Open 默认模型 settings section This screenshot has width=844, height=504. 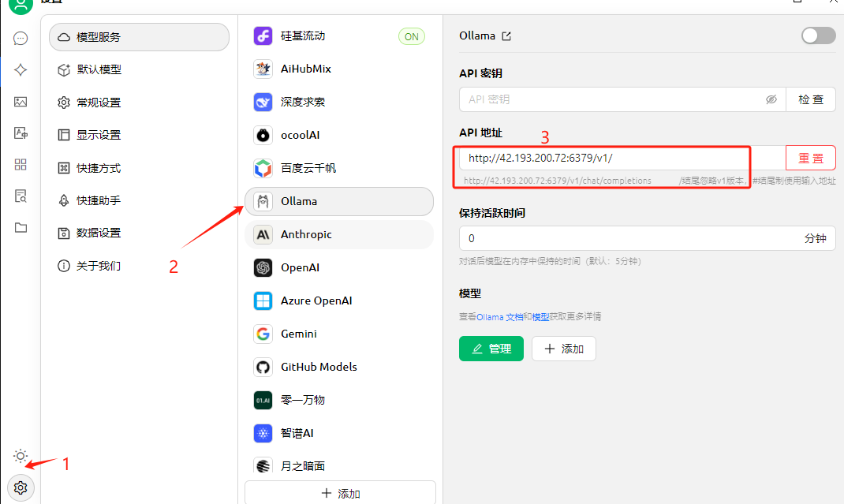[x=139, y=70]
